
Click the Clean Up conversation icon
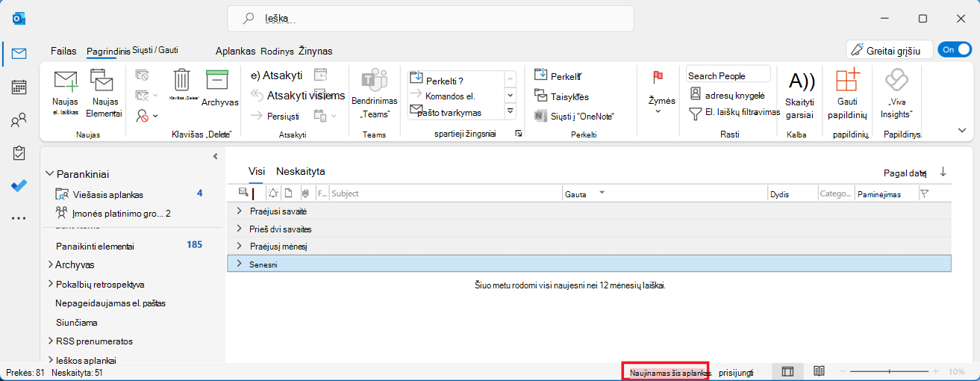(143, 95)
